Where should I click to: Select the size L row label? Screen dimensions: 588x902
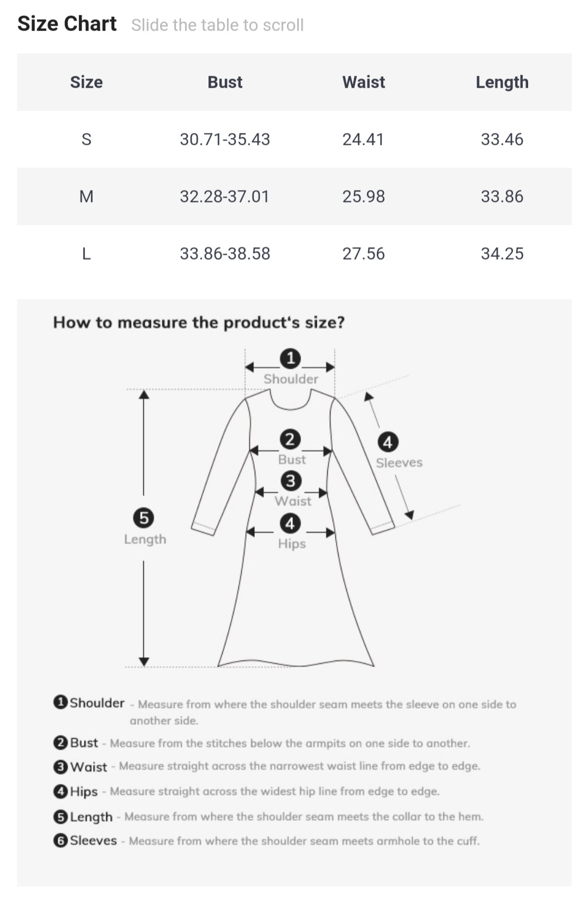pos(86,254)
